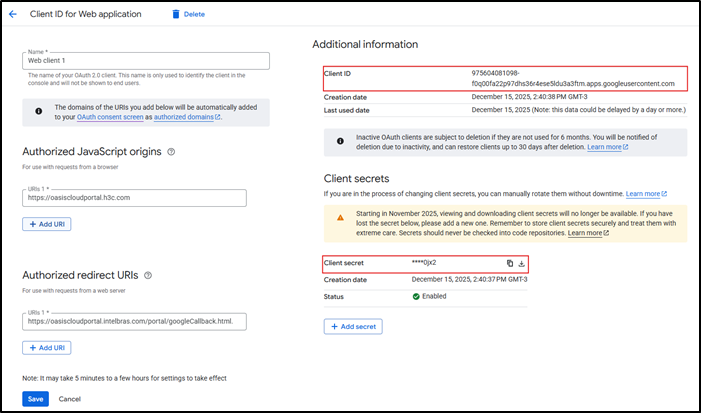This screenshot has width=701, height=413.
Task: Click the green Enabled status check icon
Action: pos(416,296)
